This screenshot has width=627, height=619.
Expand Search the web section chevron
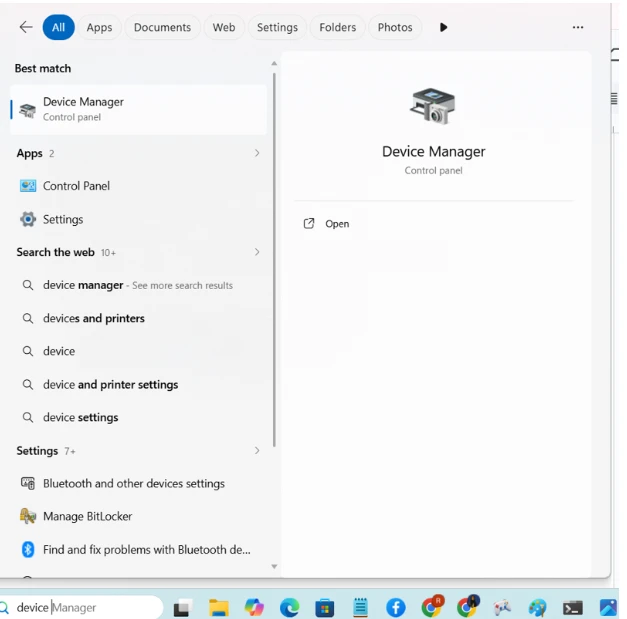point(257,252)
